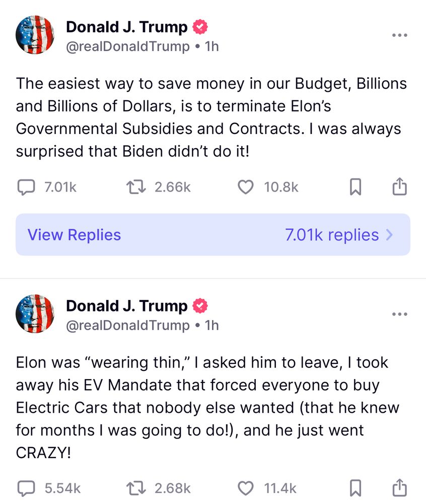ReTruth the second post showing 2.68k
This screenshot has height=504, width=426.
coord(136,488)
